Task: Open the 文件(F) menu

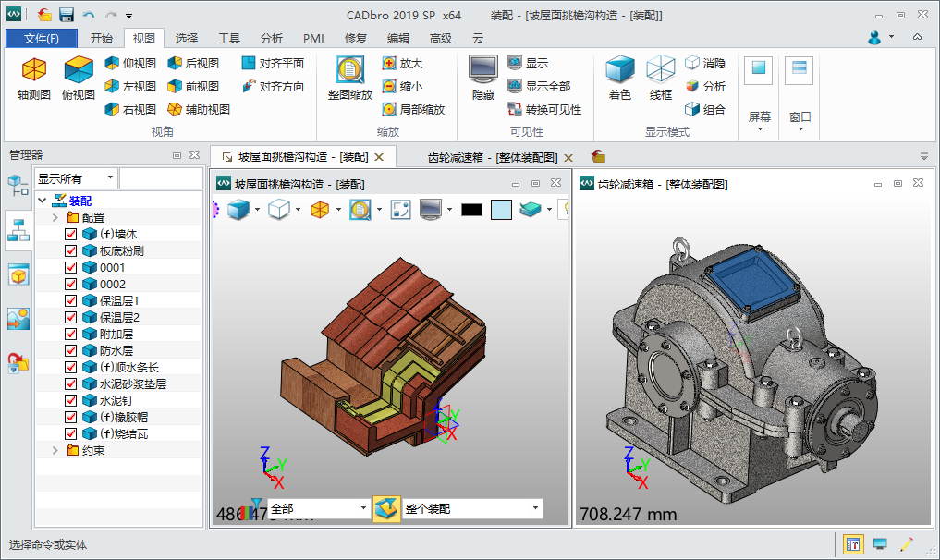Action: point(42,39)
